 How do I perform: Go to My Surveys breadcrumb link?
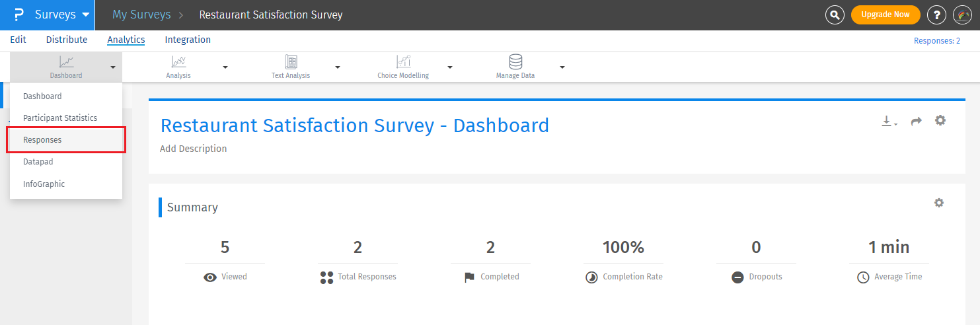141,15
